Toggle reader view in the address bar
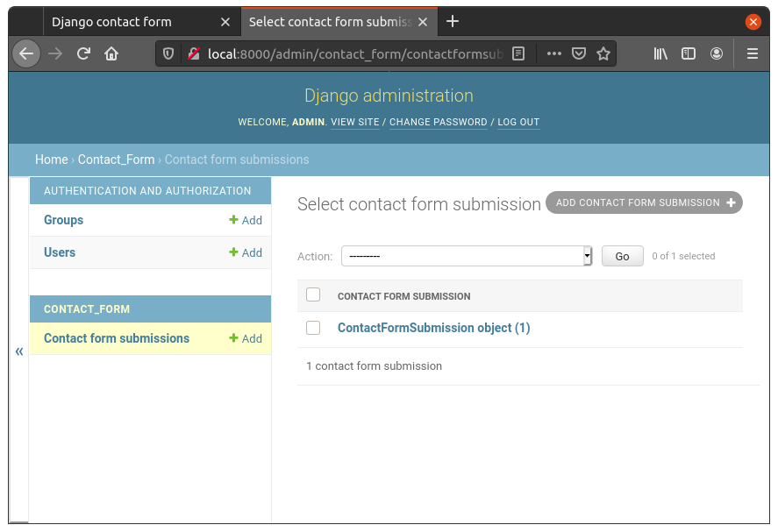Image resolution: width=778 pixels, height=532 pixels. [x=518, y=53]
